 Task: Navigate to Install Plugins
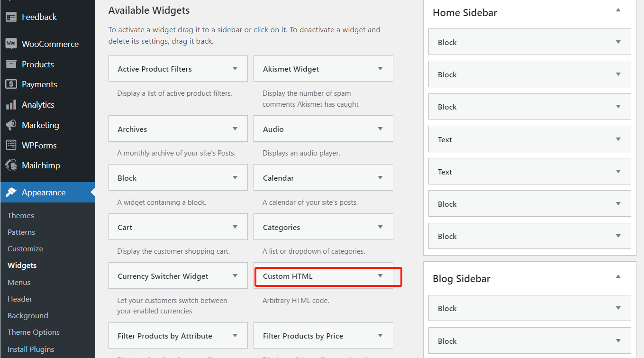click(x=30, y=349)
